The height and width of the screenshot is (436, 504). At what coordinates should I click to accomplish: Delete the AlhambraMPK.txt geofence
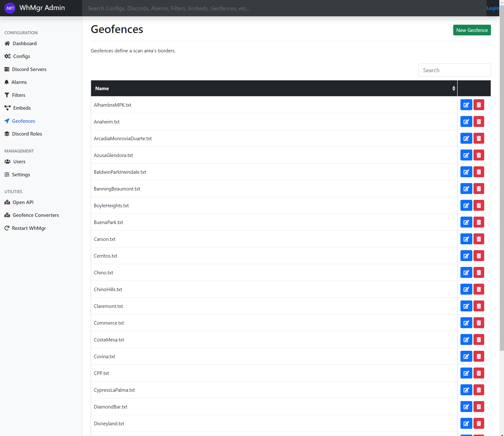pyautogui.click(x=479, y=105)
